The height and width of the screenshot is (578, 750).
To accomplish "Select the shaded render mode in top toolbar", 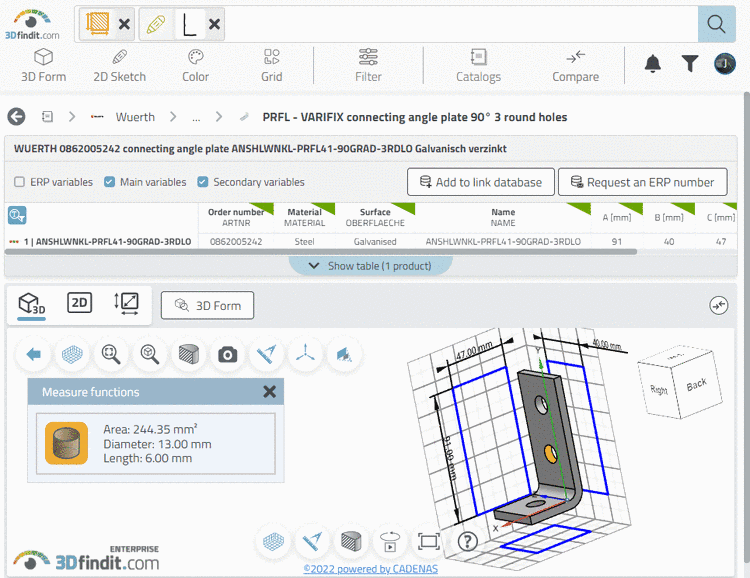I will [x=188, y=355].
